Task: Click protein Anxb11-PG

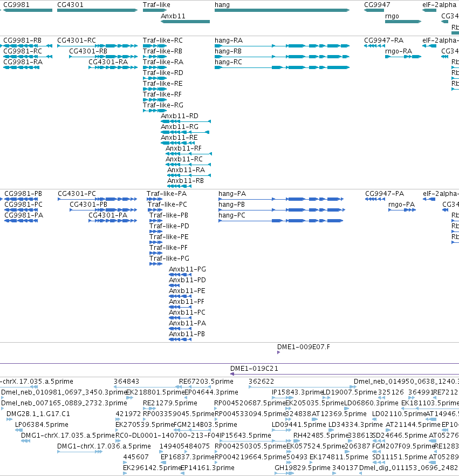Action: pos(180,275)
